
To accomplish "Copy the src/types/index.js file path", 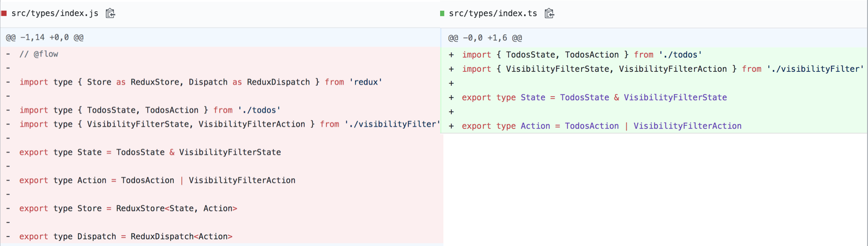I will tap(110, 13).
